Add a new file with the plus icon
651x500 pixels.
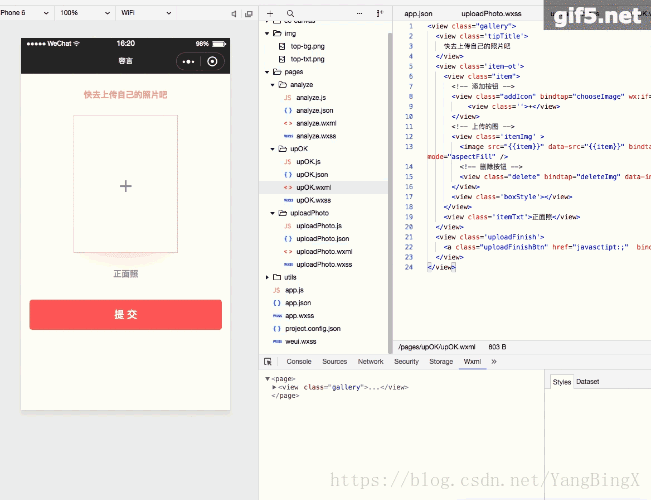coord(270,13)
